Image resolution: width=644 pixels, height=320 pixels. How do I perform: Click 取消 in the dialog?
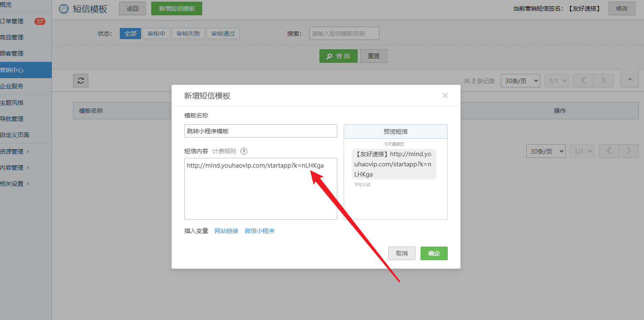402,253
